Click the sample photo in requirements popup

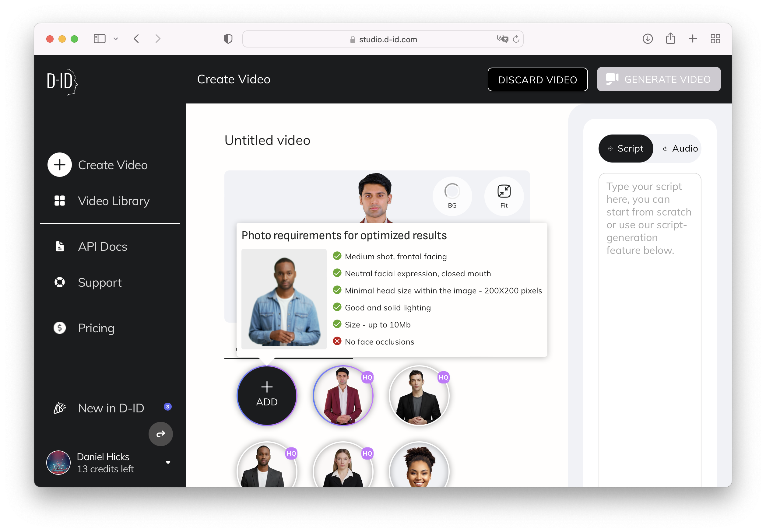click(283, 299)
